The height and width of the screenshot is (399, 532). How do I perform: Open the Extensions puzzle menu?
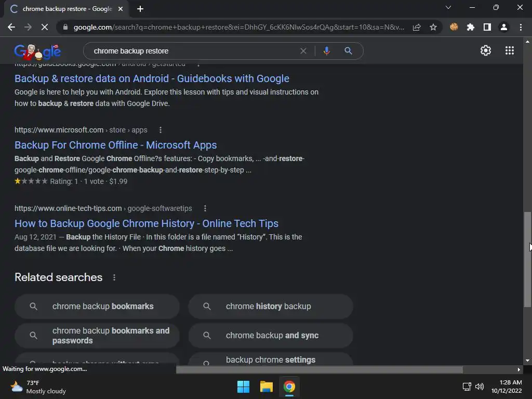pyautogui.click(x=471, y=27)
